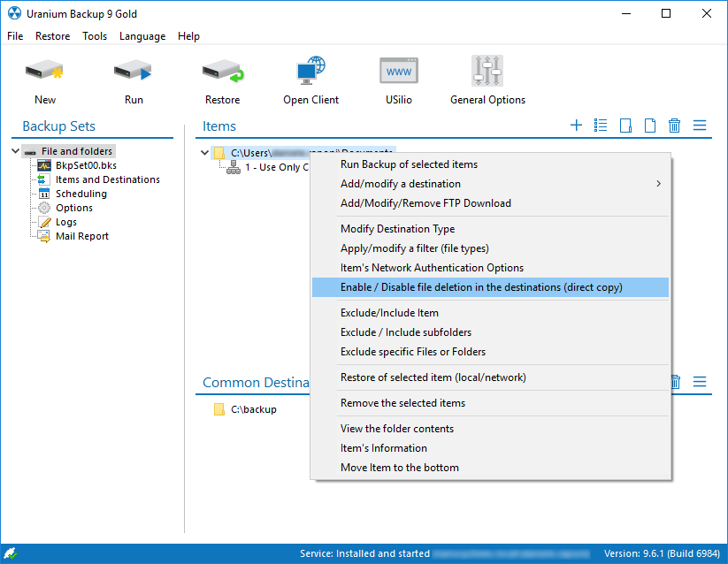Click the Restore drive icon in toolbar
Screen dimensions: 728x564
coord(222,72)
